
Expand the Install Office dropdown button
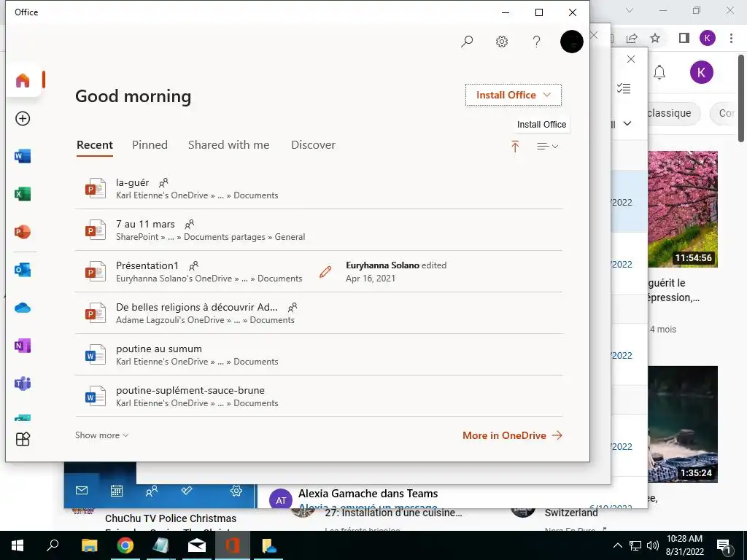point(513,95)
